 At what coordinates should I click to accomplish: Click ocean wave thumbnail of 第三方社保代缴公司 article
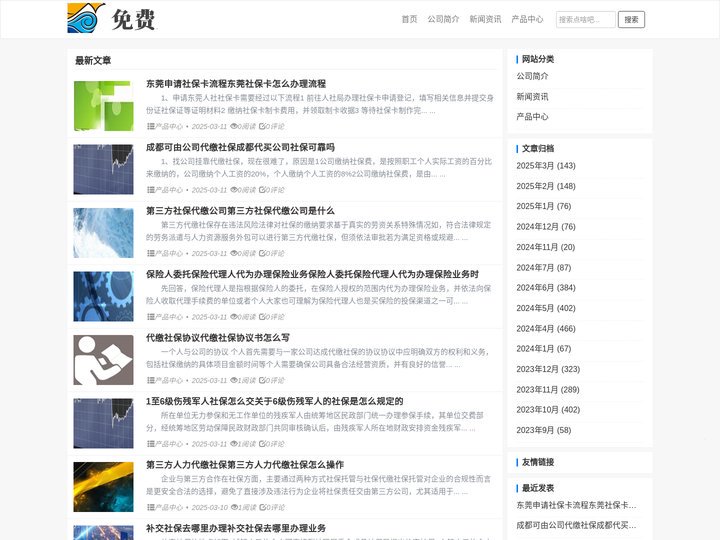tap(103, 233)
